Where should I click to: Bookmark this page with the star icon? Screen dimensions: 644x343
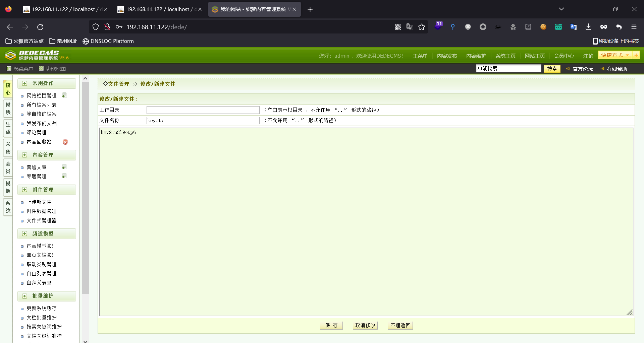[422, 27]
